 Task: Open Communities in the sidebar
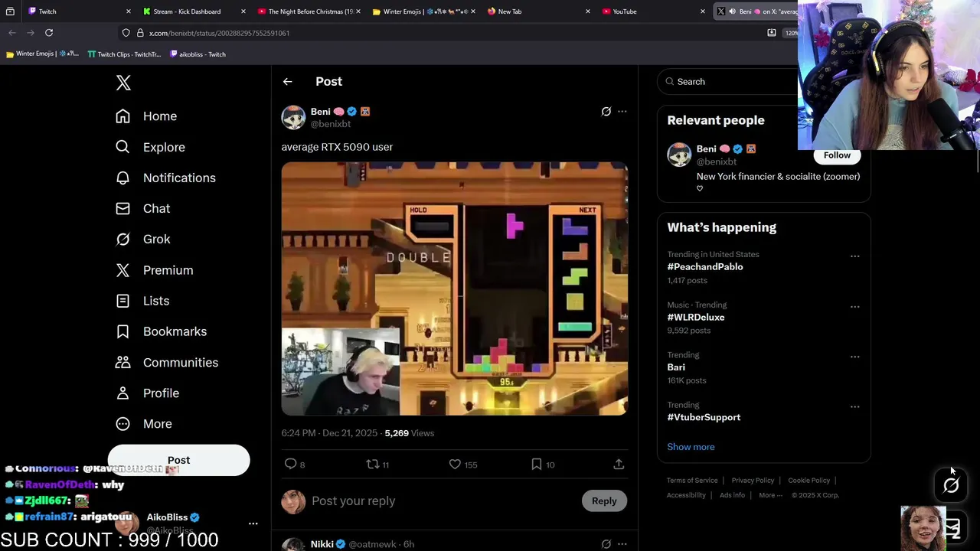pyautogui.click(x=167, y=362)
